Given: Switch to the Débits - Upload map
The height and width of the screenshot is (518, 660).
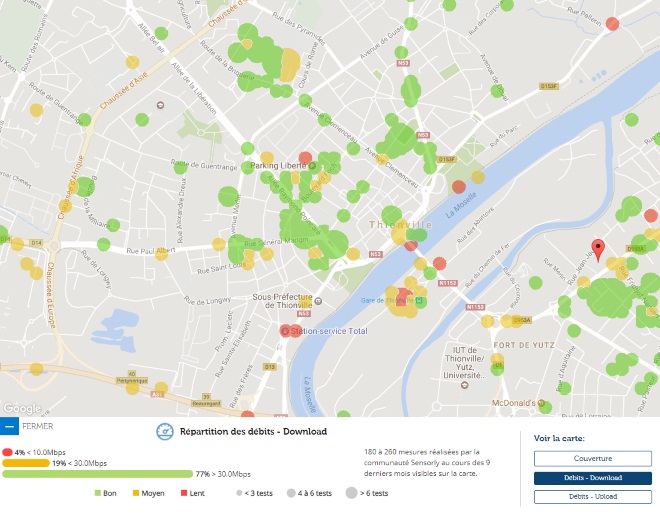Looking at the screenshot, I should coord(593,497).
